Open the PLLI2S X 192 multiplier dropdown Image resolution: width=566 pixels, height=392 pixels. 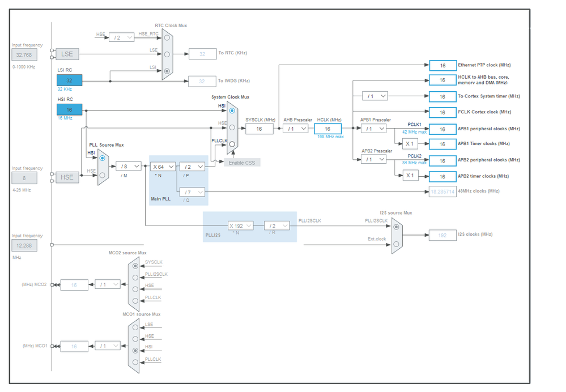coord(241,225)
